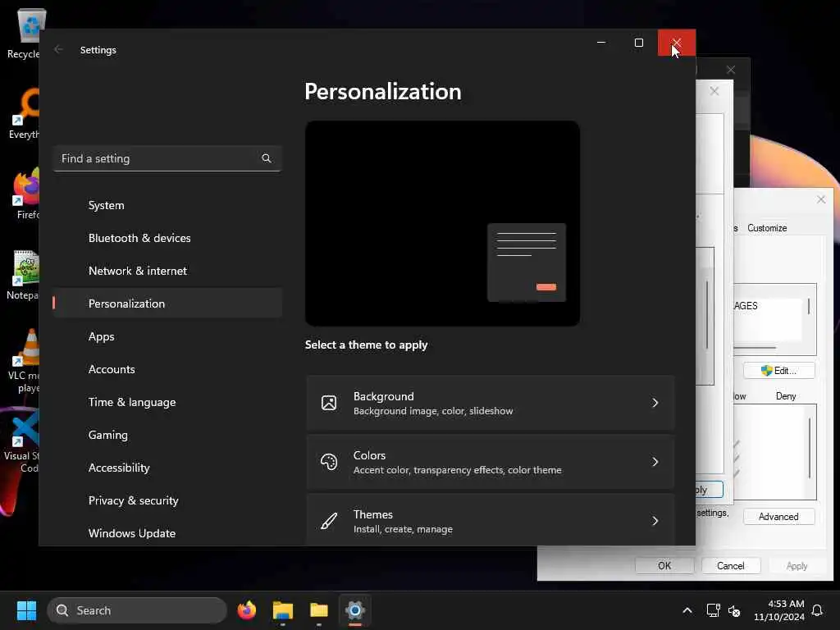Image resolution: width=840 pixels, height=630 pixels.
Task: Click the Background picture icon
Action: tap(329, 403)
